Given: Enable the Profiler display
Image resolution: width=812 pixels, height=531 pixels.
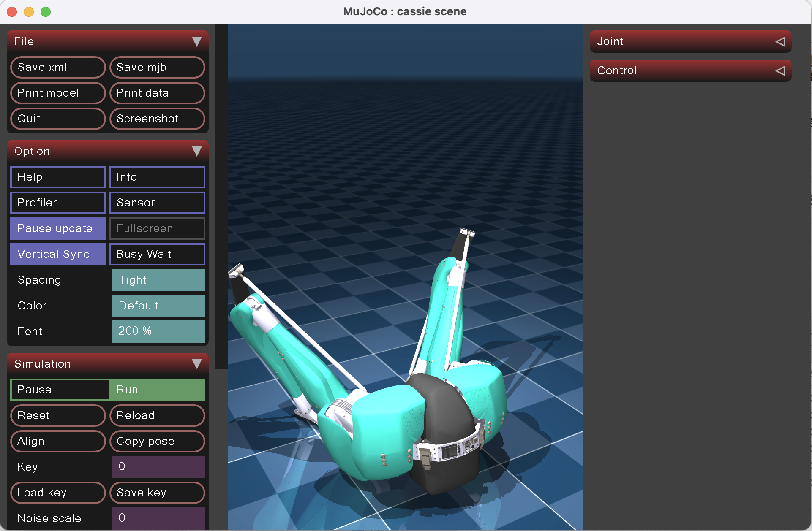Looking at the screenshot, I should click(58, 203).
